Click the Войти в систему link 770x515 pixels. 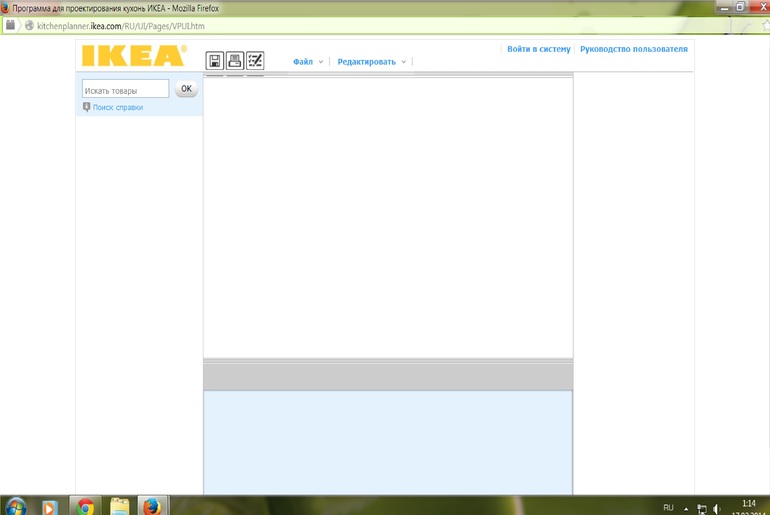[538, 49]
